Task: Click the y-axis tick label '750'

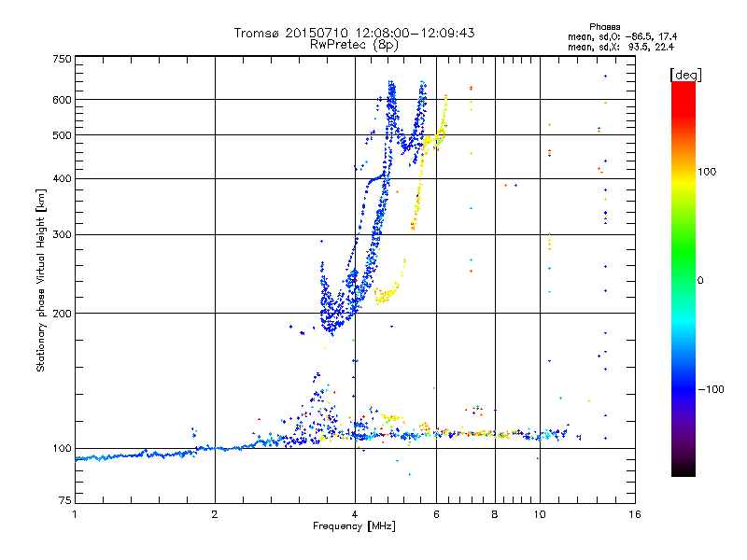Action: click(62, 59)
